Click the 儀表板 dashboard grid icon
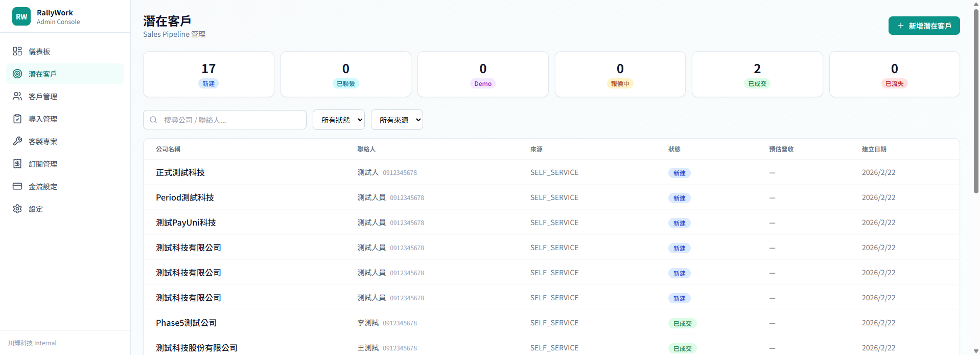Image resolution: width=980 pixels, height=355 pixels. click(17, 51)
